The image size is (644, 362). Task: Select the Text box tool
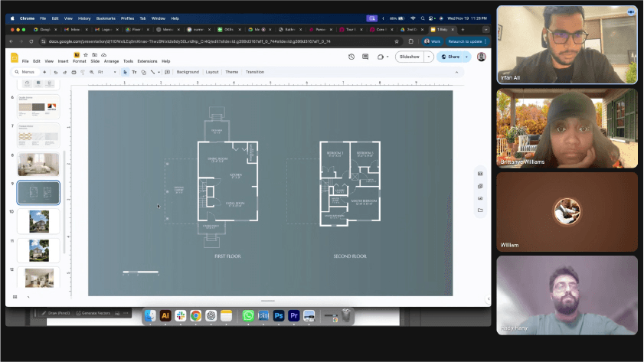click(134, 72)
